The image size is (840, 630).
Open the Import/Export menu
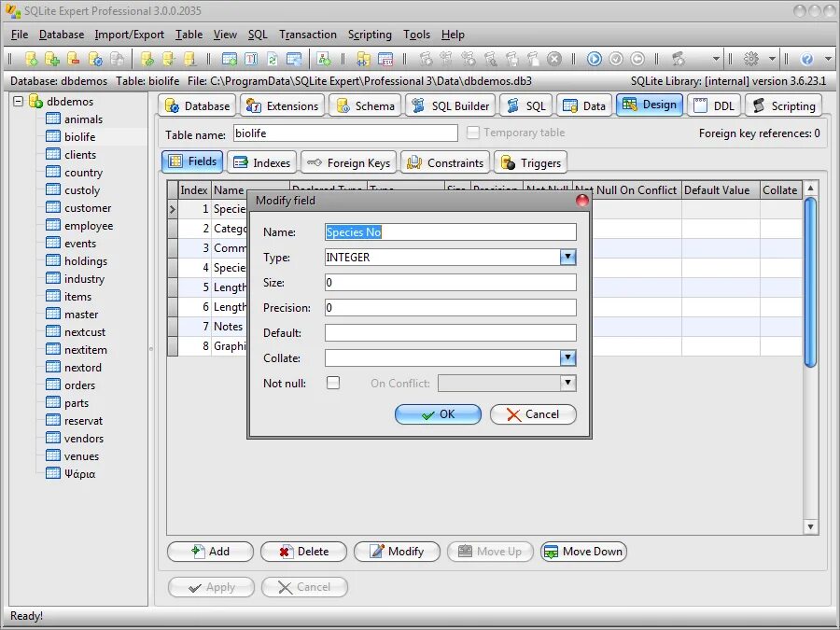point(129,35)
